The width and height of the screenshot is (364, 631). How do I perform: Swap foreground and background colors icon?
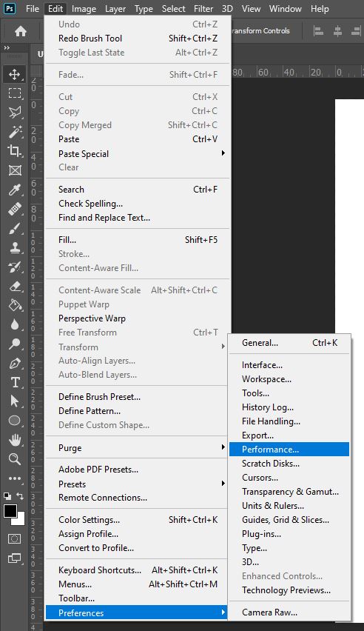20,496
